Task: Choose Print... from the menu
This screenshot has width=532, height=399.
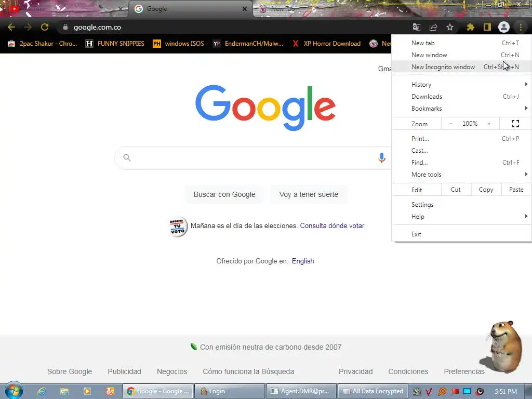Action: [x=462, y=138]
